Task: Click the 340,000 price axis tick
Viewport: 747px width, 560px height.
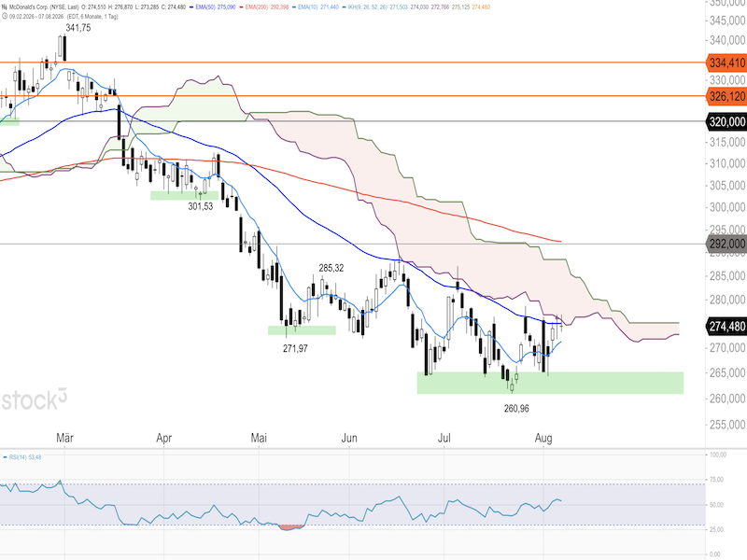Action: tap(727, 40)
